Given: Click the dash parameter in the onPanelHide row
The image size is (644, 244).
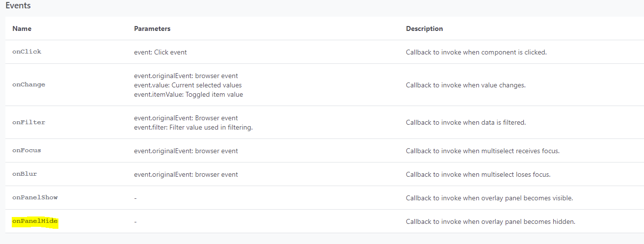Looking at the screenshot, I should pyautogui.click(x=135, y=221).
